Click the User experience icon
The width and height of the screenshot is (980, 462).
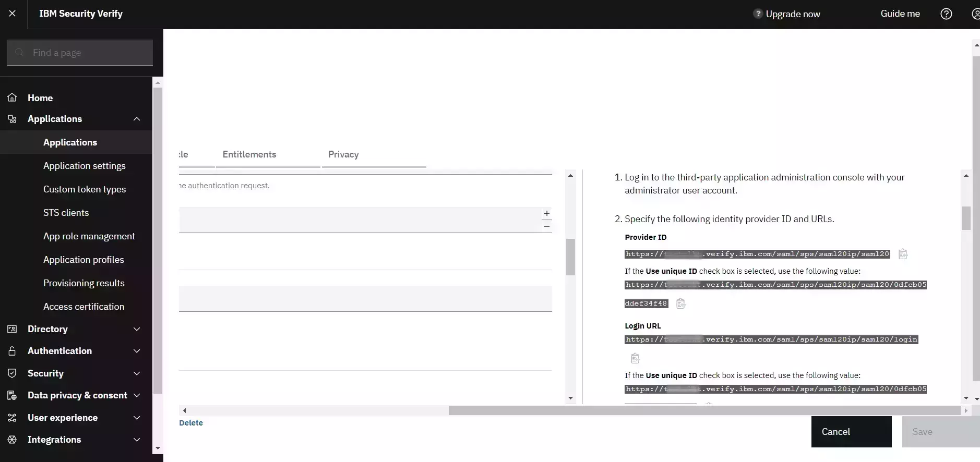point(12,418)
